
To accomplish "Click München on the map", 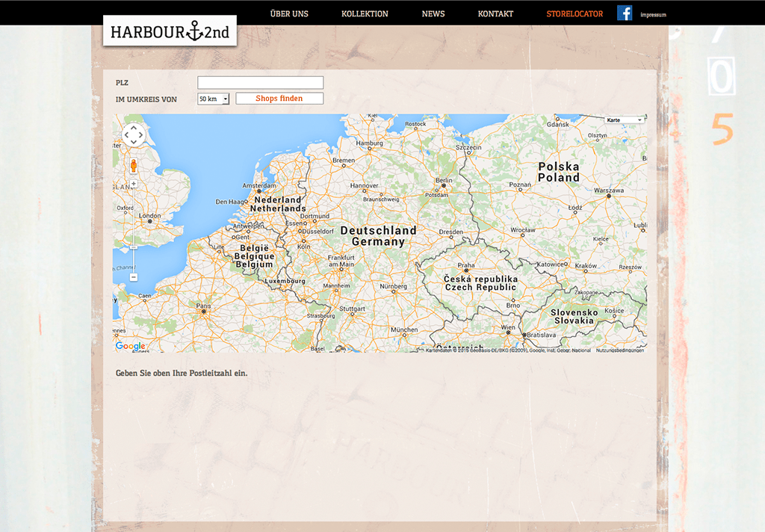I will (x=404, y=330).
